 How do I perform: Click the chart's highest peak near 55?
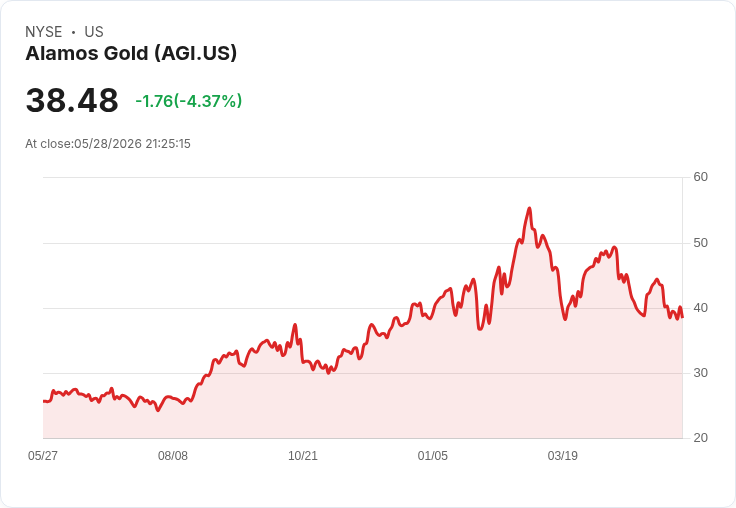click(529, 208)
